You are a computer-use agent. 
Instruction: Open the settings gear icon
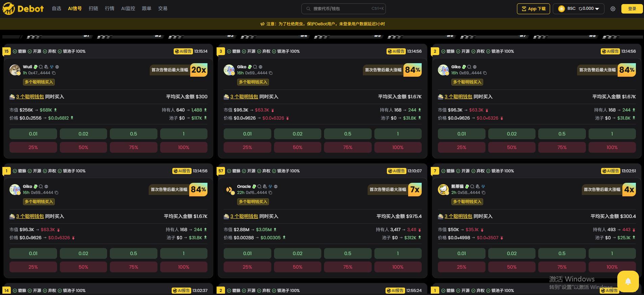613,9
